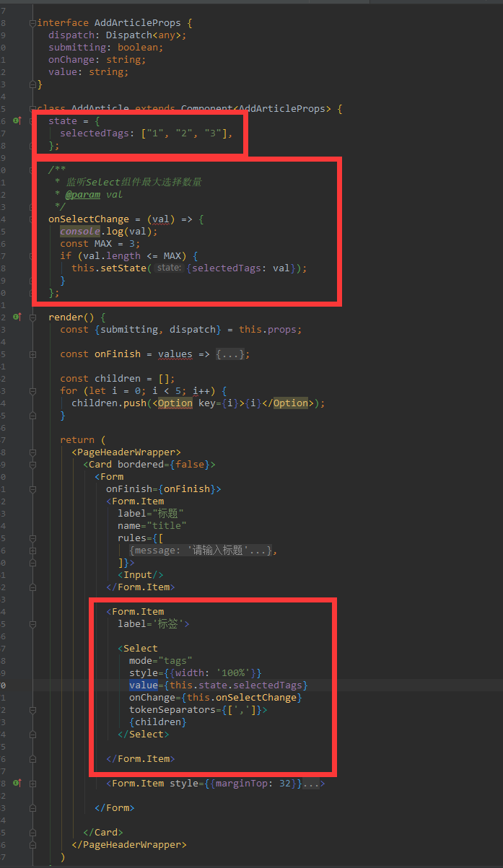The width and height of the screenshot is (503, 868).
Task: Click fold end marker at </Form> line
Action: tap(33, 807)
